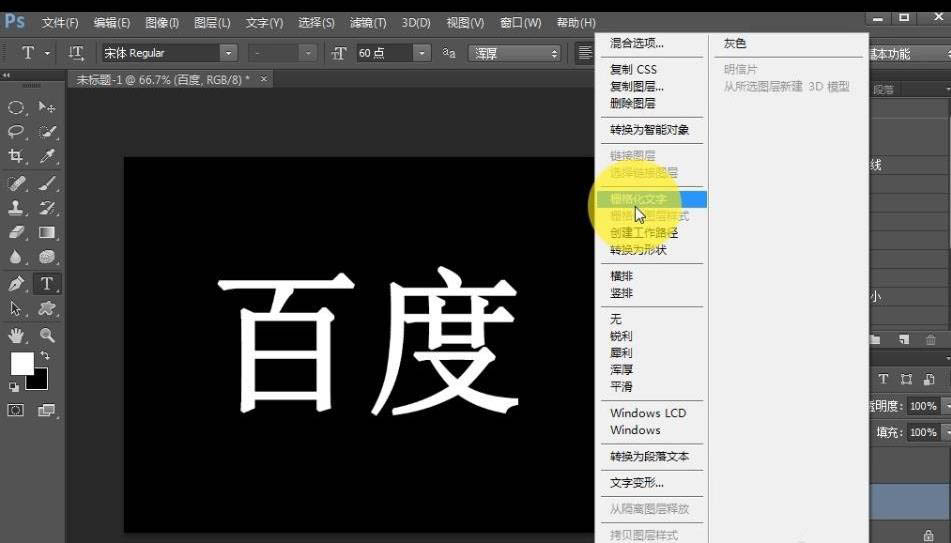Collapse the tools panel double arrow
Image resolution: width=951 pixels, height=543 pixels.
[7, 75]
